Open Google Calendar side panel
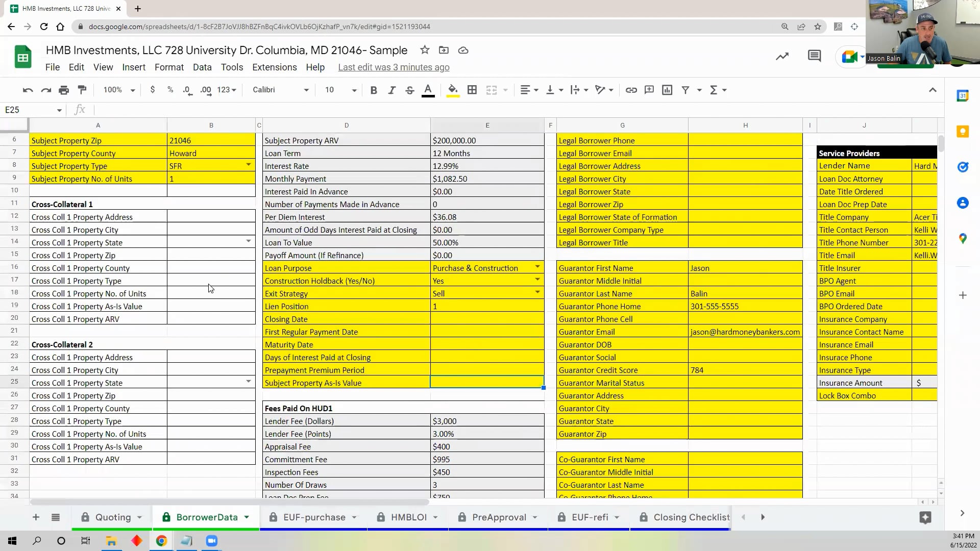 pos(963,95)
